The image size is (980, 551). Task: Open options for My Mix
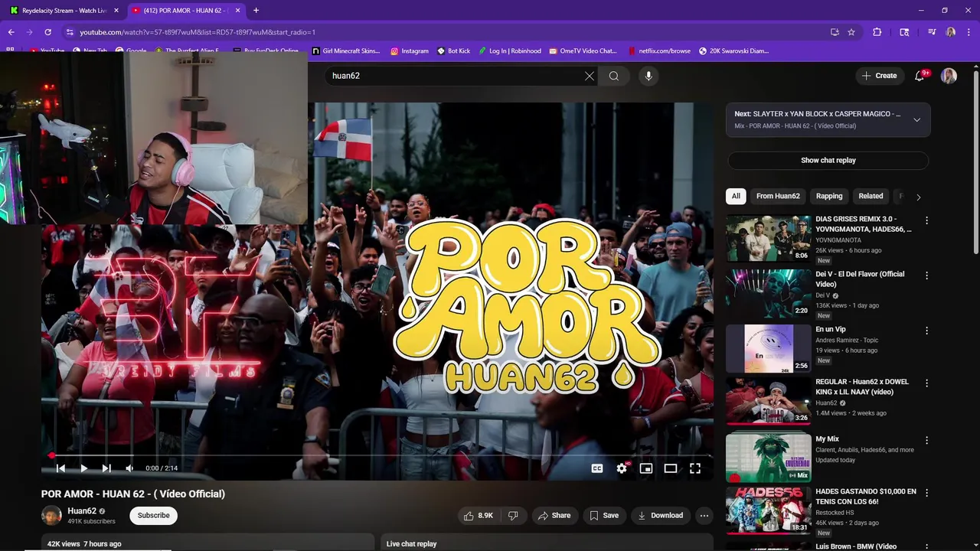[926, 440]
